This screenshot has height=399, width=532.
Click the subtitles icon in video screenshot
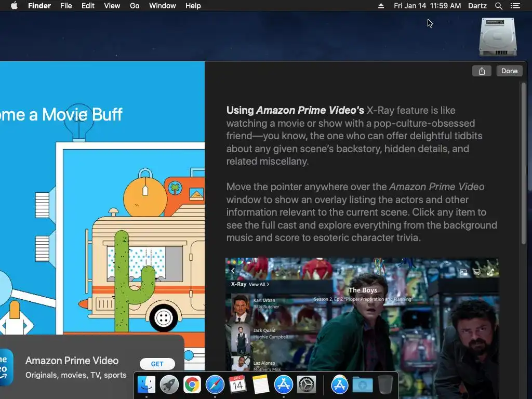click(477, 272)
